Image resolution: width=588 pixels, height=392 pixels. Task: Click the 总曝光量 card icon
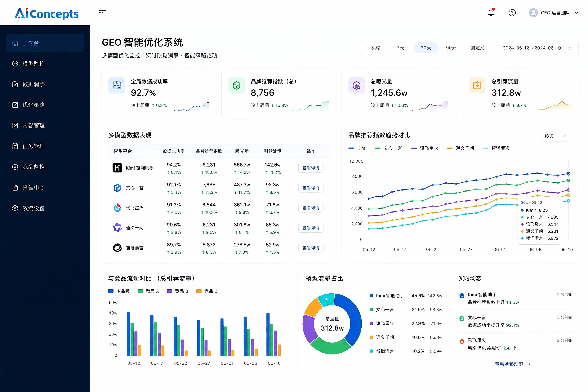point(357,85)
